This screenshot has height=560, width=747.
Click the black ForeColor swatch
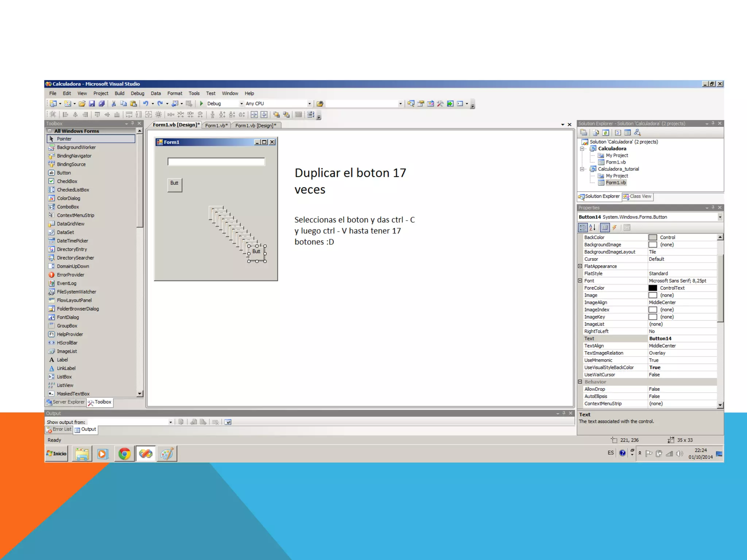click(x=653, y=288)
